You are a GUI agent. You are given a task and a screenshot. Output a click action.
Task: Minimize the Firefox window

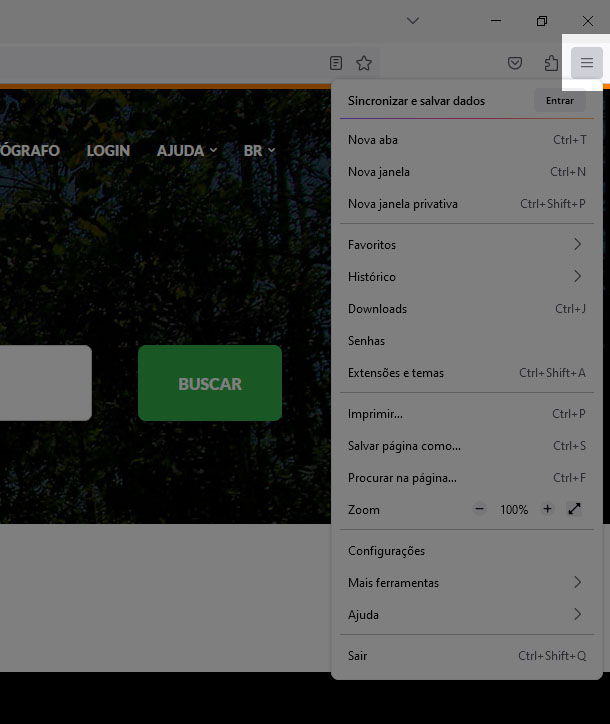tap(495, 21)
